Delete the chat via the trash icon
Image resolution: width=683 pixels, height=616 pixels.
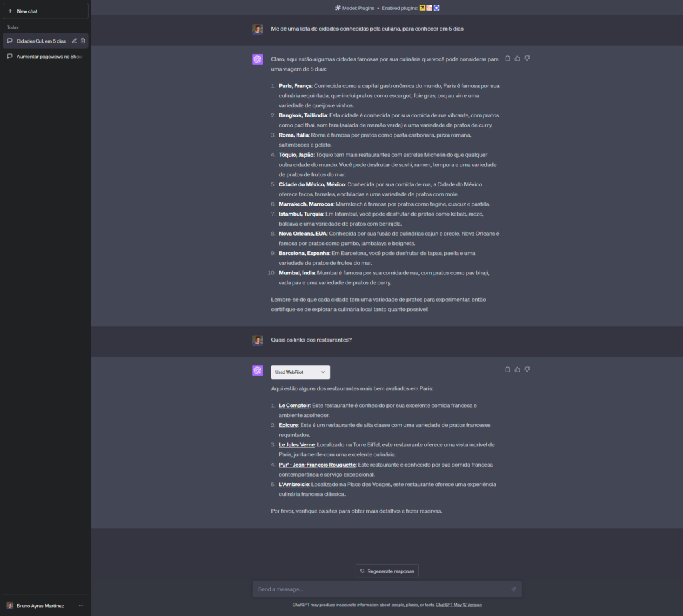[x=83, y=41]
